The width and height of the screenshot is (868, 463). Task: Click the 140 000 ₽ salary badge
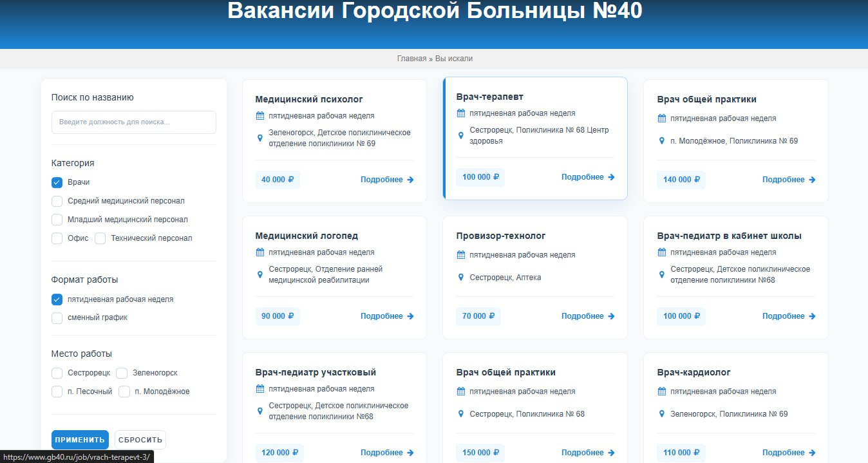(681, 180)
